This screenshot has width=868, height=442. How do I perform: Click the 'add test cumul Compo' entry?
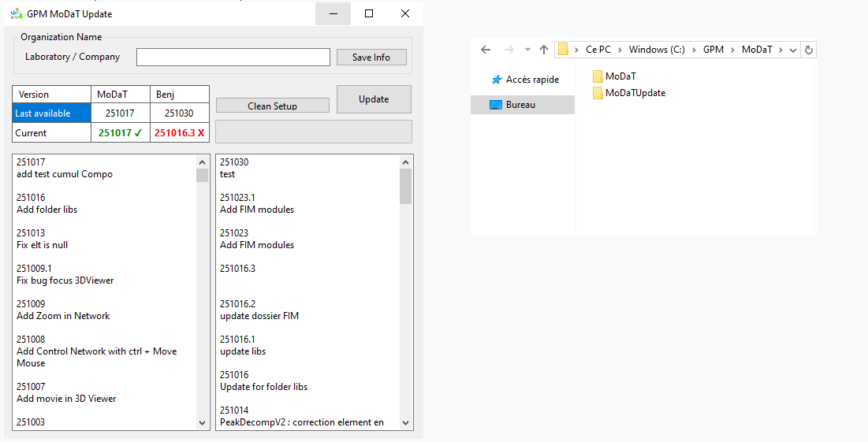click(x=64, y=174)
